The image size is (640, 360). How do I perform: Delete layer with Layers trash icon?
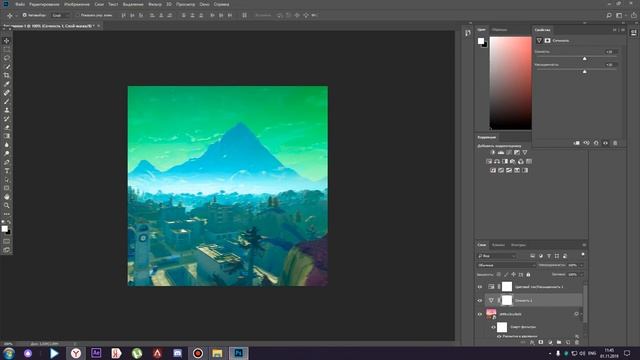pos(577,342)
